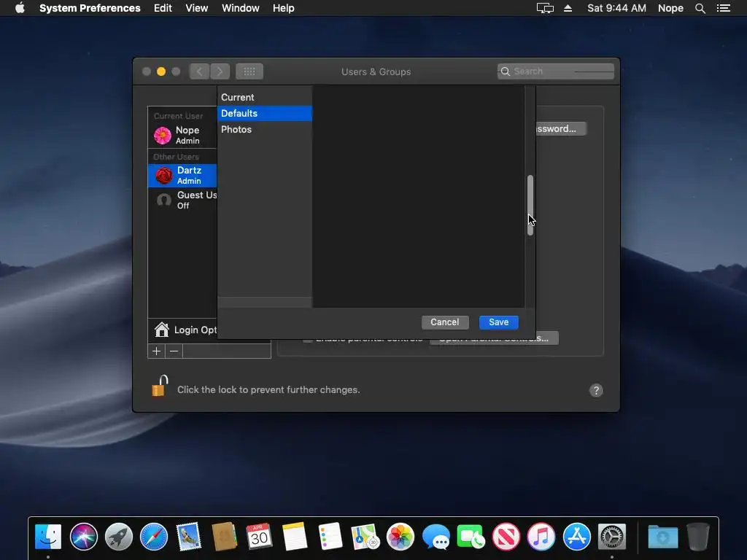This screenshot has height=560, width=747.
Task: Open Reminders list icon in Dock
Action: click(330, 537)
